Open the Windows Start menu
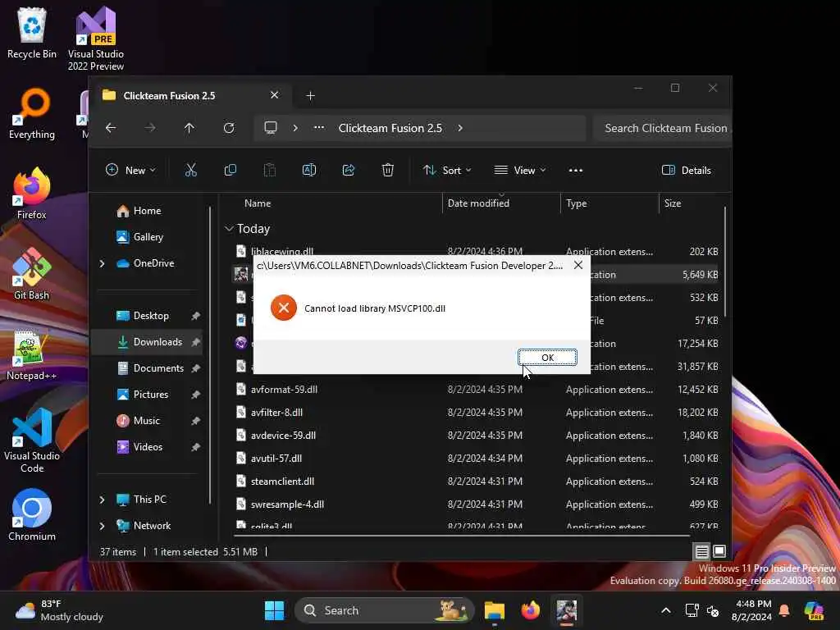840x630 pixels. point(275,610)
